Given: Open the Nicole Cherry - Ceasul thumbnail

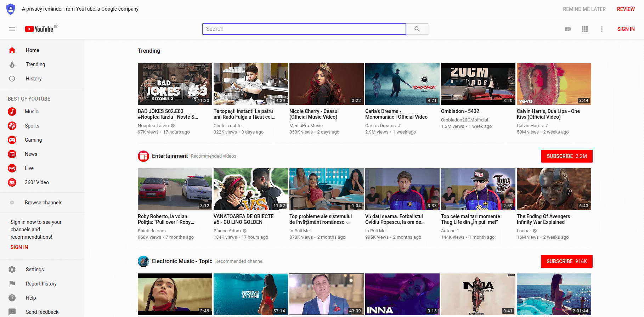Looking at the screenshot, I should click(x=327, y=84).
